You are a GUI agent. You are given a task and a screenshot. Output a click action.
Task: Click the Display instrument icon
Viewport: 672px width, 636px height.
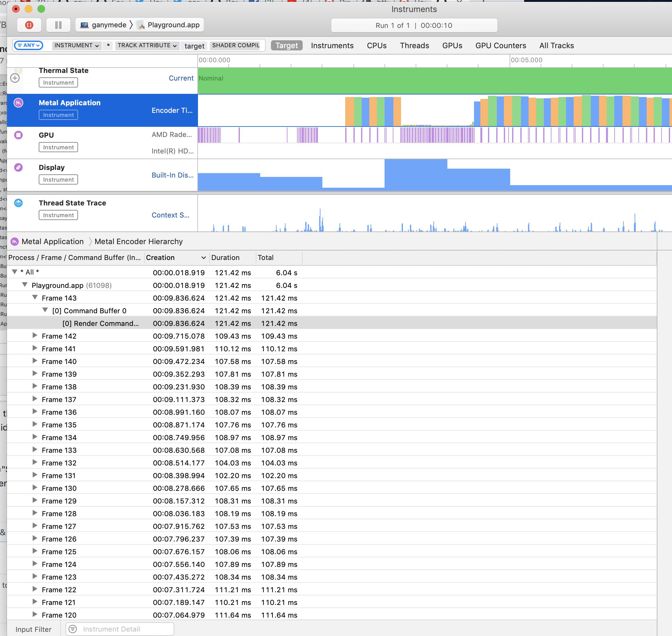[x=19, y=167]
